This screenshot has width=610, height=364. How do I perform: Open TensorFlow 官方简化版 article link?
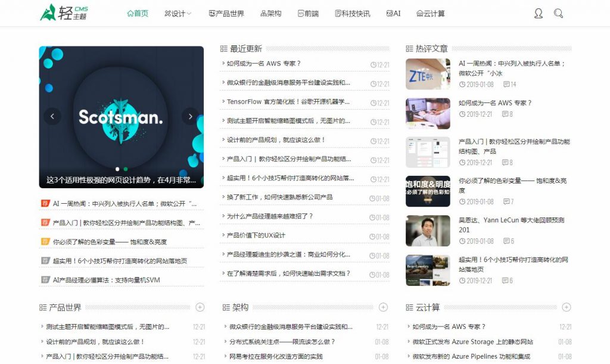(x=288, y=101)
